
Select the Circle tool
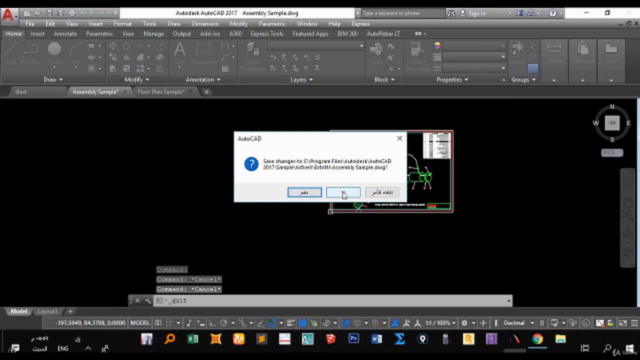pyautogui.click(x=54, y=53)
